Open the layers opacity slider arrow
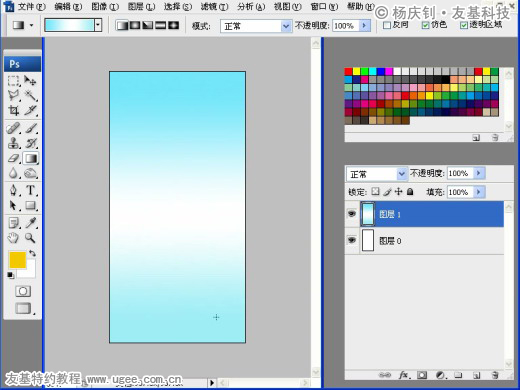Viewport: 520px width, 390px height. 479,173
